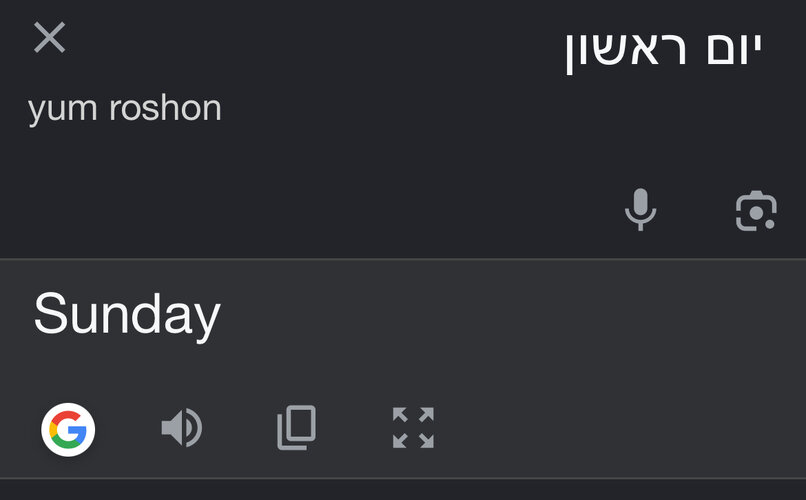
Task: Listen to the Sunday translation aloud
Action: [x=182, y=428]
